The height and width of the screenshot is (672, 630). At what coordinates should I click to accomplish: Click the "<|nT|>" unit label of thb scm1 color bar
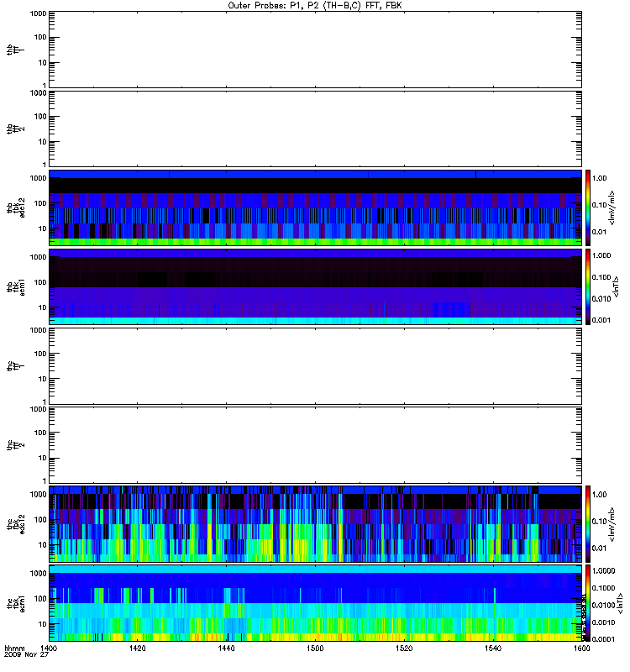click(x=617, y=286)
